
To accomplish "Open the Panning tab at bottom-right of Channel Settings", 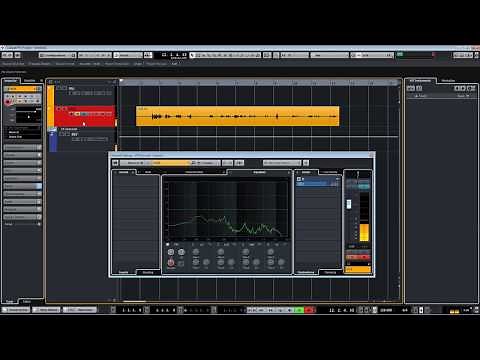I will pos(330,272).
